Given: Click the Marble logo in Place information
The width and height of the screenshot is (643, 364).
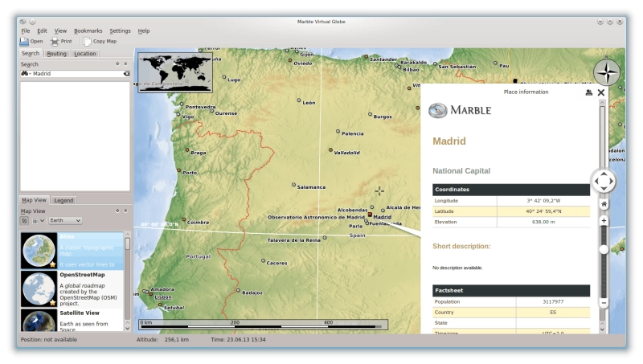Looking at the screenshot, I should [x=460, y=110].
